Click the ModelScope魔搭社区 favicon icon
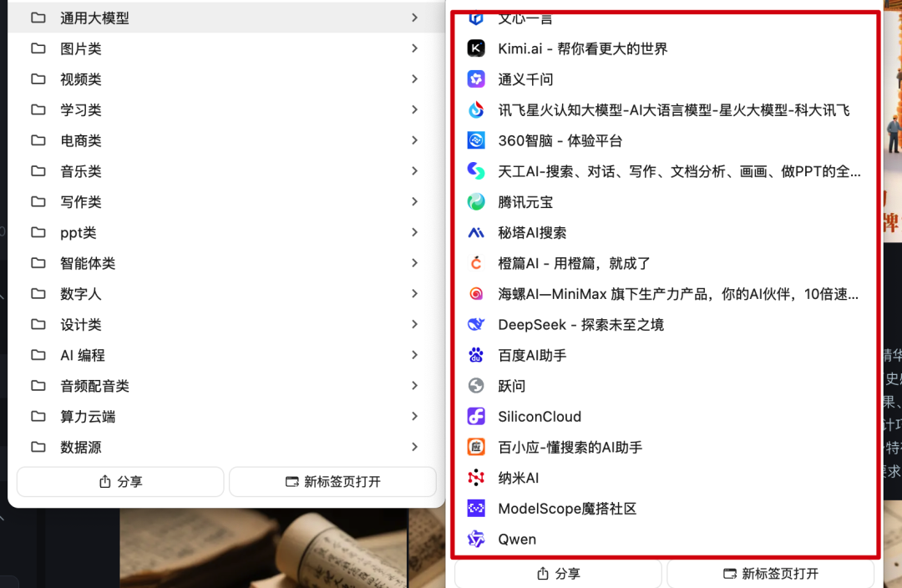Screen dimensions: 902x588 (x=476, y=508)
